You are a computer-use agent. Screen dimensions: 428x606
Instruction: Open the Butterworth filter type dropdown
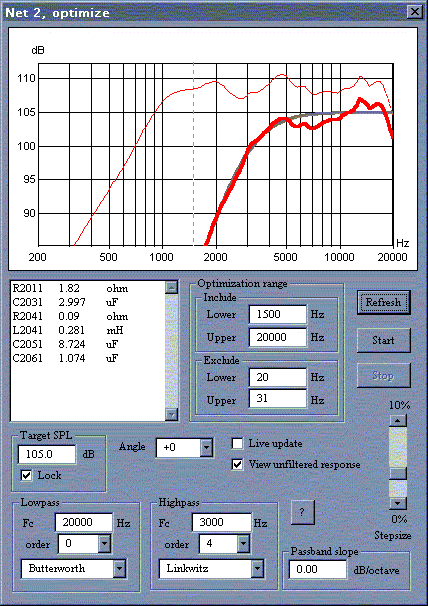(x=119, y=569)
